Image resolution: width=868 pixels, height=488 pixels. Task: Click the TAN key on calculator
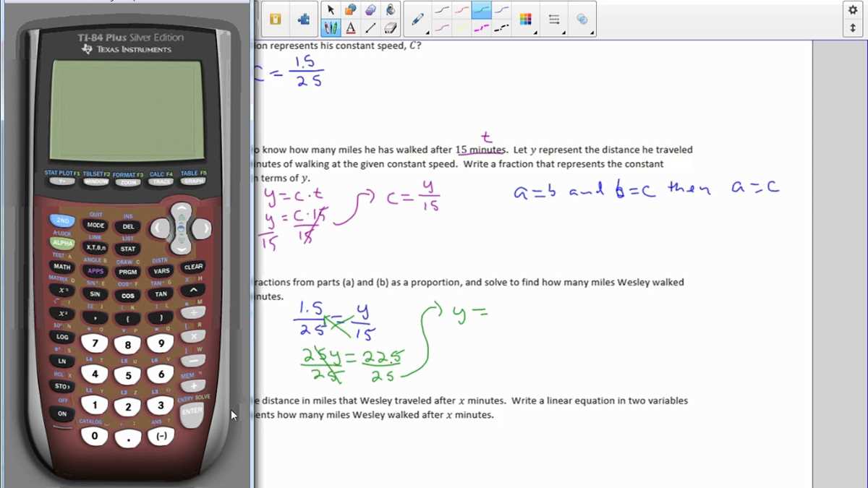click(x=161, y=294)
